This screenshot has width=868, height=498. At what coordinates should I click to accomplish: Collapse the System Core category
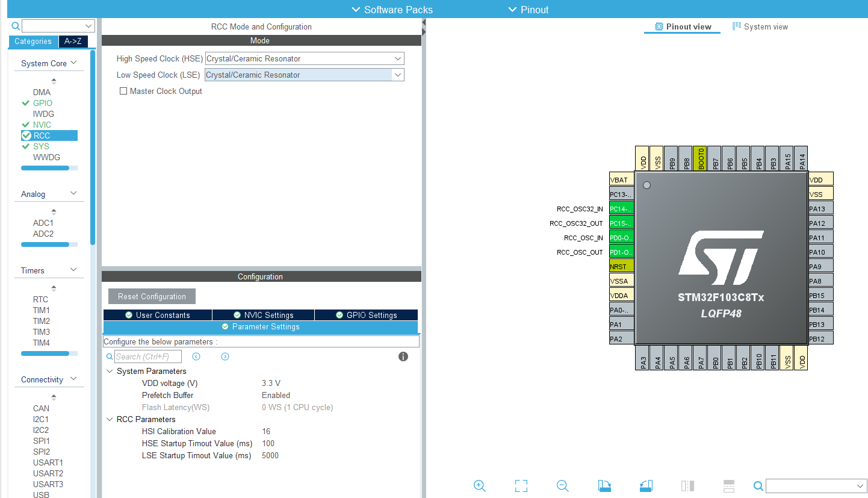pyautogui.click(x=74, y=63)
